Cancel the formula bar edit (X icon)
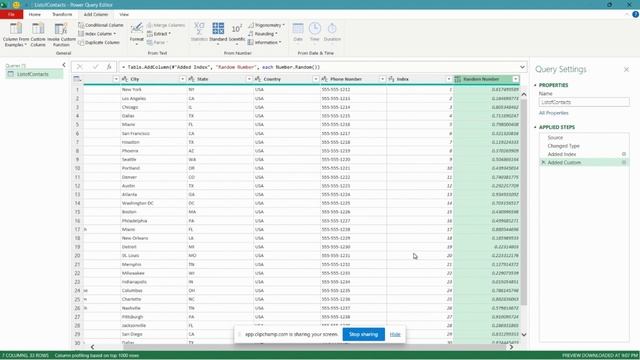 80,67
